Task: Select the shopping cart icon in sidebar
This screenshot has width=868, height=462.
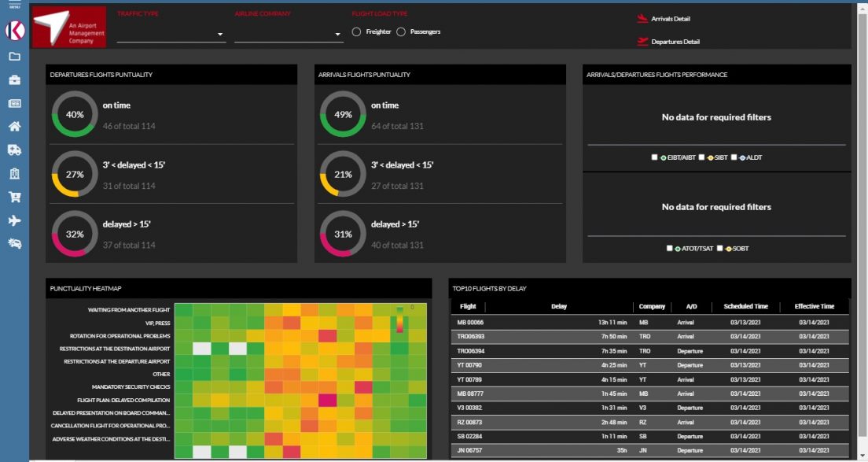Action: 15,197
